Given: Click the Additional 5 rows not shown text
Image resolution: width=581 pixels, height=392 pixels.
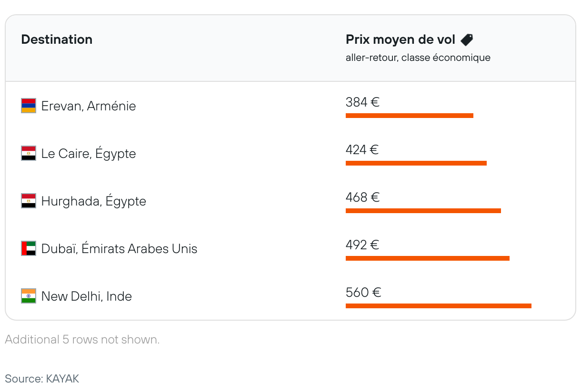Looking at the screenshot, I should (x=82, y=340).
